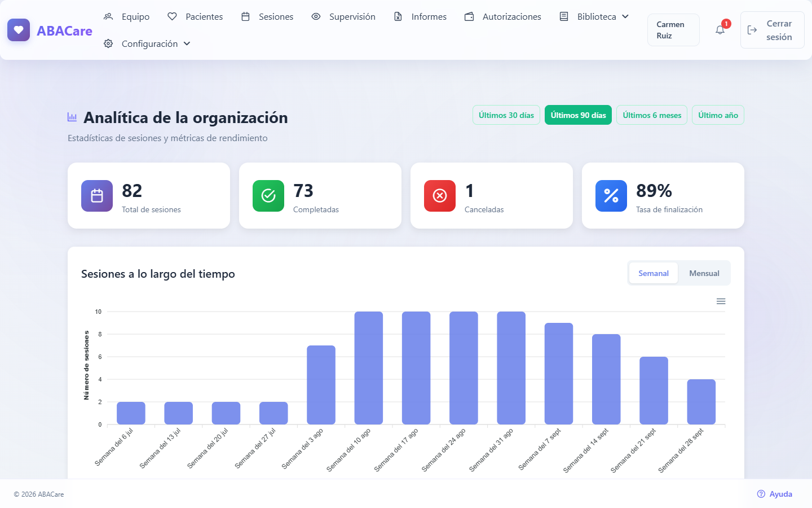Click the ABACare heart logo icon
Screen dimensions: 812x508
[19, 30]
